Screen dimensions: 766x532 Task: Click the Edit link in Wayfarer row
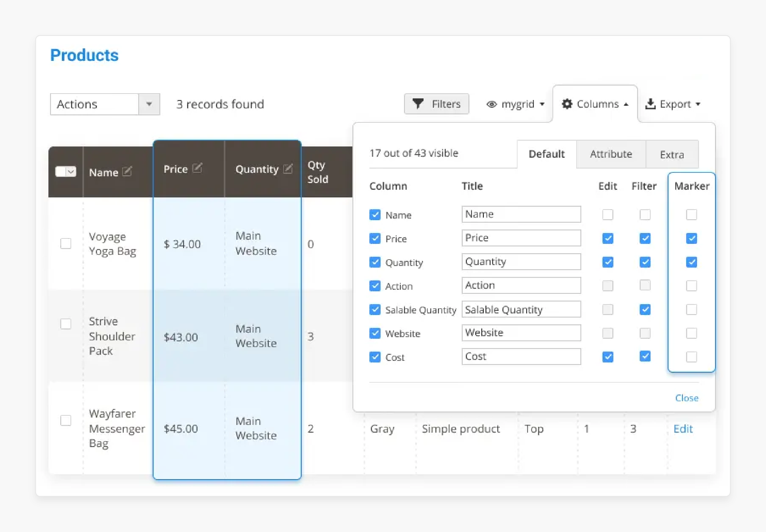(683, 429)
